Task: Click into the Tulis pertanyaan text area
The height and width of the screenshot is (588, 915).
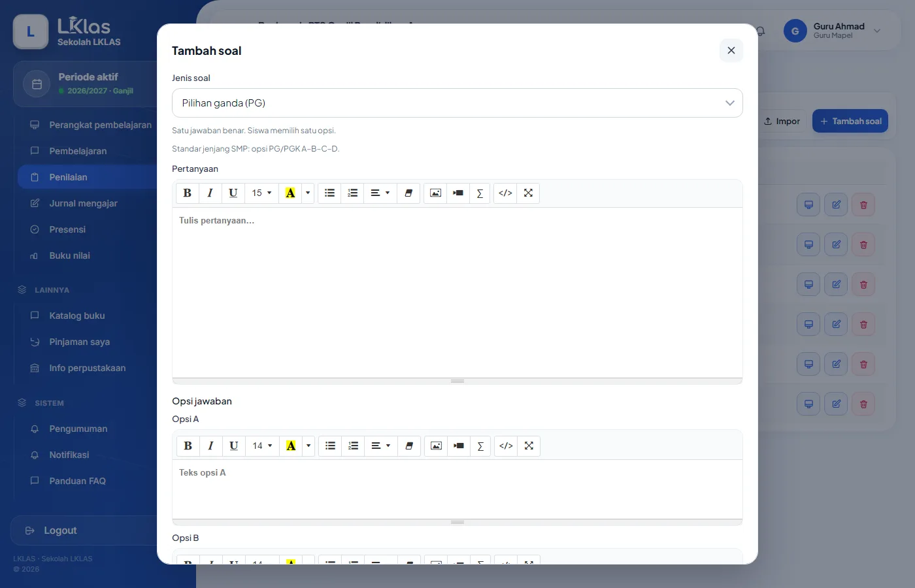Action: [457, 292]
